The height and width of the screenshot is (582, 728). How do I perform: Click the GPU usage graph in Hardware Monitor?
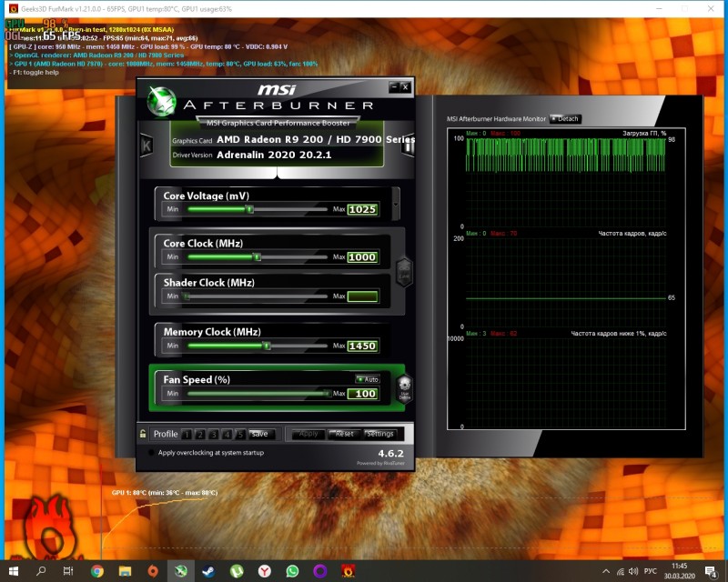[x=566, y=181]
